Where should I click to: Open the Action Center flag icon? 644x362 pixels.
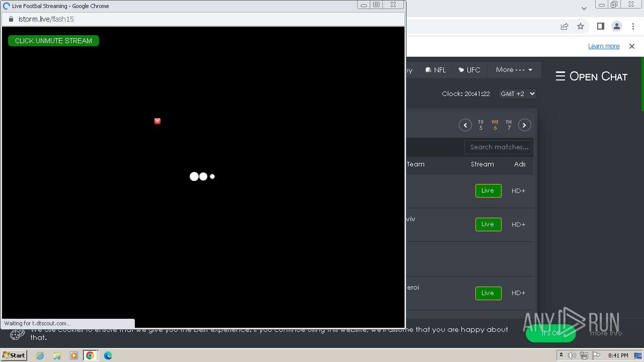click(596, 355)
